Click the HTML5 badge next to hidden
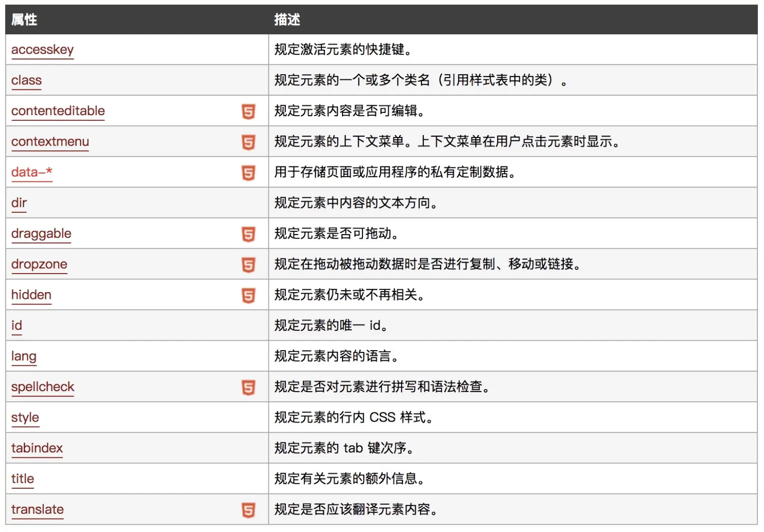 coord(248,296)
